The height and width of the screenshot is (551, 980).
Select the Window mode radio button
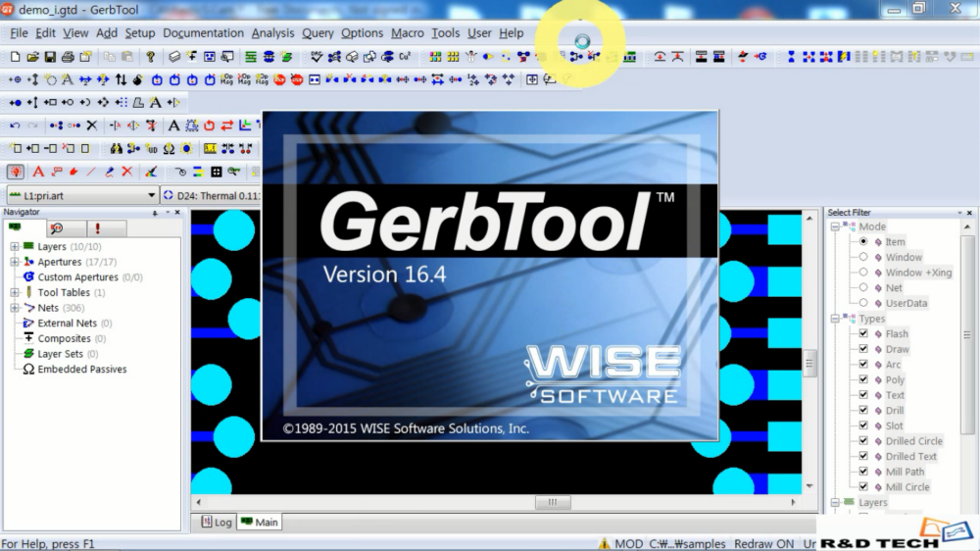[863, 257]
